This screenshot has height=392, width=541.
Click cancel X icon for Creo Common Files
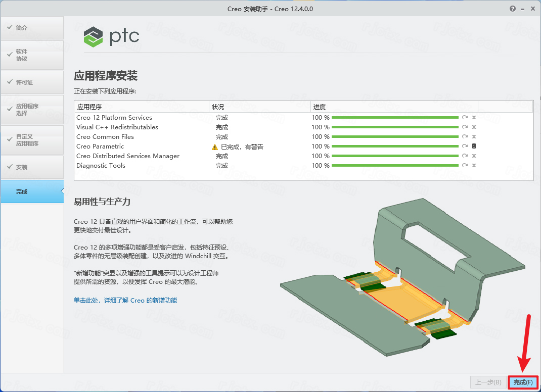click(x=474, y=137)
